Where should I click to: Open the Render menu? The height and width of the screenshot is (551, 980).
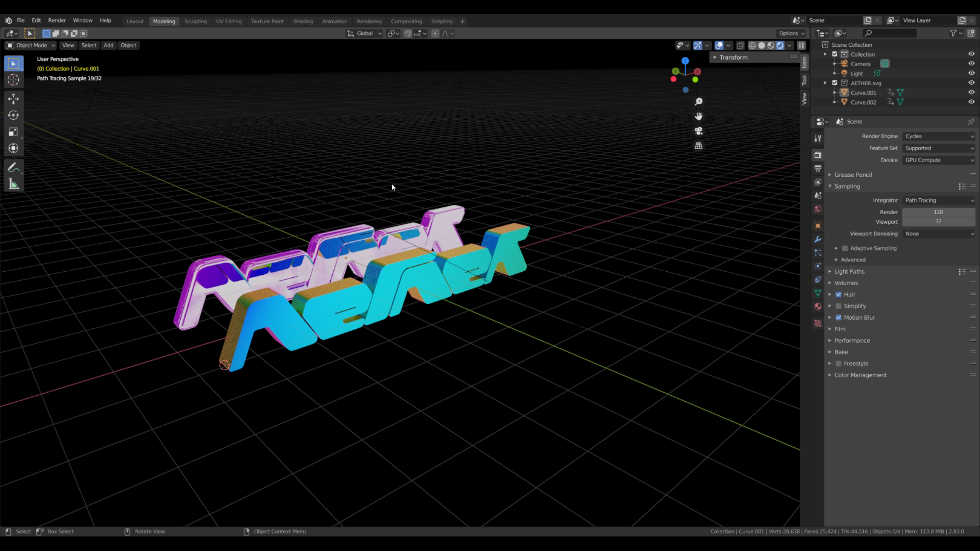click(57, 20)
